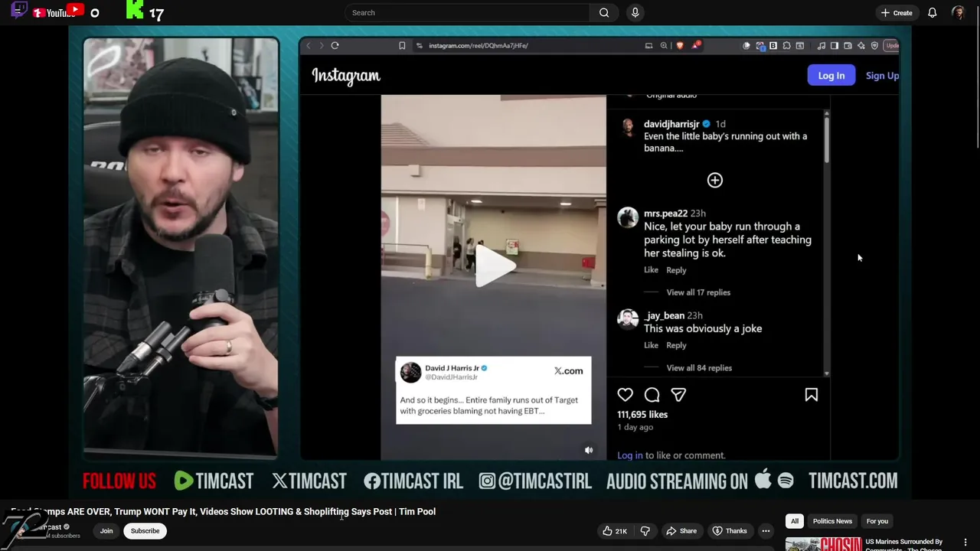Click Like under _jay_bean's comment
The height and width of the screenshot is (551, 980).
click(651, 344)
